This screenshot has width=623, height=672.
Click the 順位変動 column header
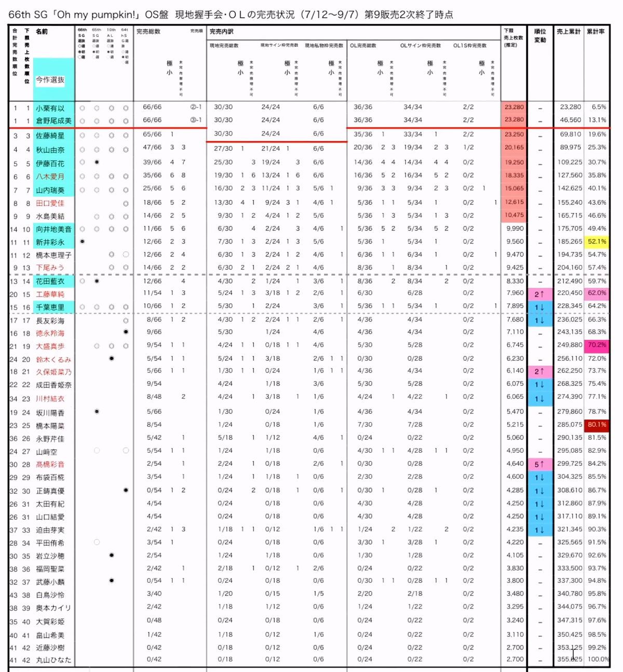540,35
